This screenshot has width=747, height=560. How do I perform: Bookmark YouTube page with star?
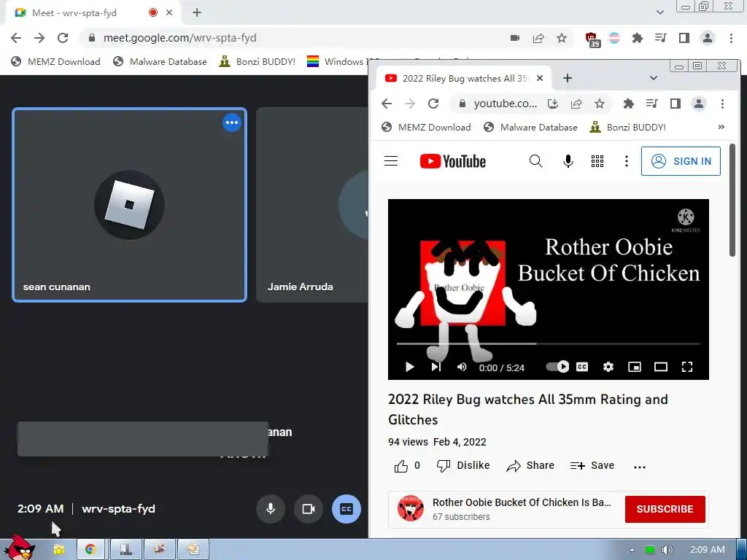pos(600,104)
